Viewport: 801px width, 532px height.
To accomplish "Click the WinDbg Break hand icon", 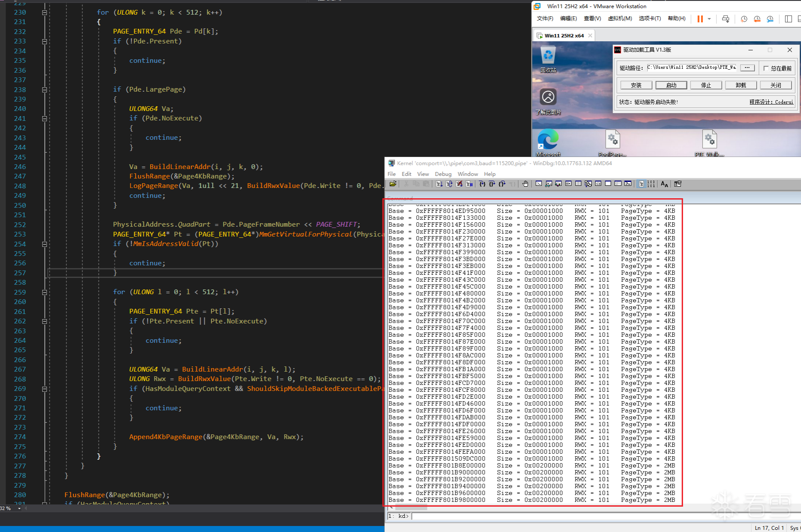I will pyautogui.click(x=525, y=184).
